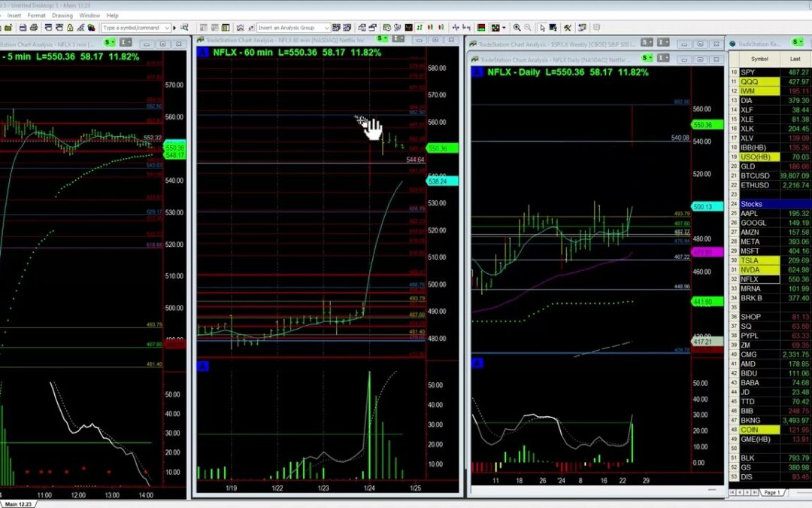Click the Last column header in RadarScreen
Viewport: 812px width, 508px height.
click(x=795, y=59)
